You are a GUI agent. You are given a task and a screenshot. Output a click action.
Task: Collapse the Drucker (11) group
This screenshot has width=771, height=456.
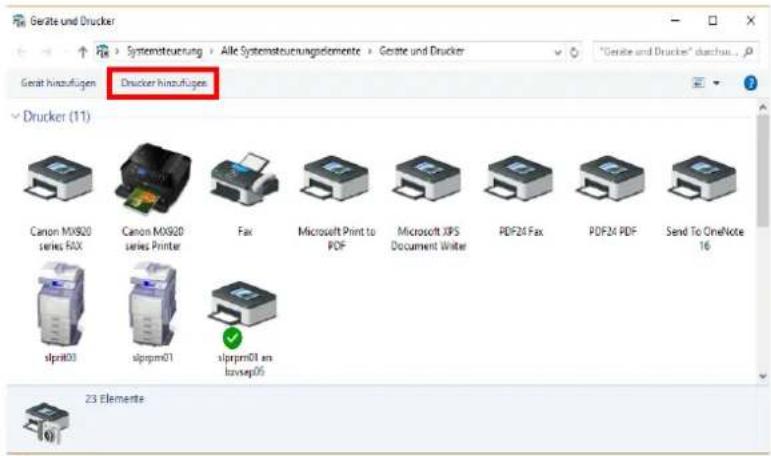(15, 117)
